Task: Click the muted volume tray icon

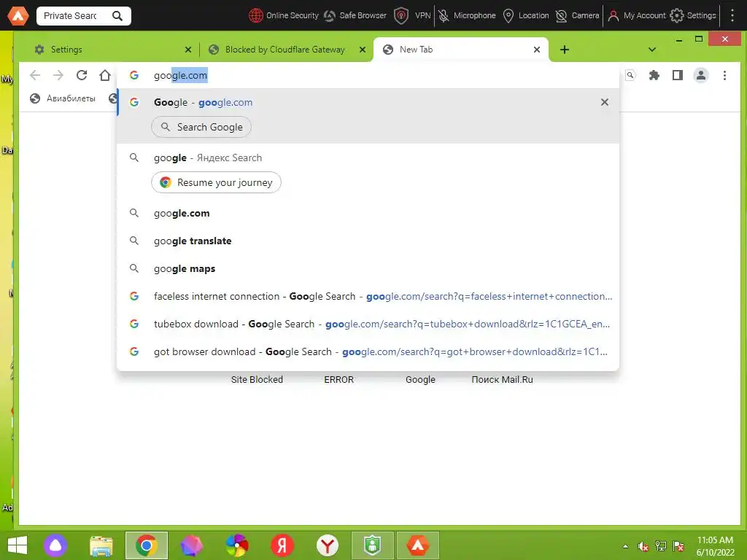Action: click(x=643, y=546)
